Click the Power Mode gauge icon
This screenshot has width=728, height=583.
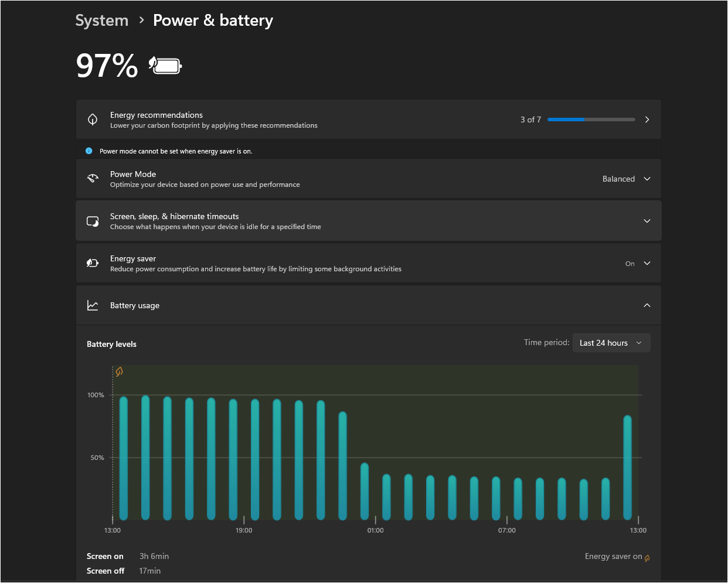[93, 179]
